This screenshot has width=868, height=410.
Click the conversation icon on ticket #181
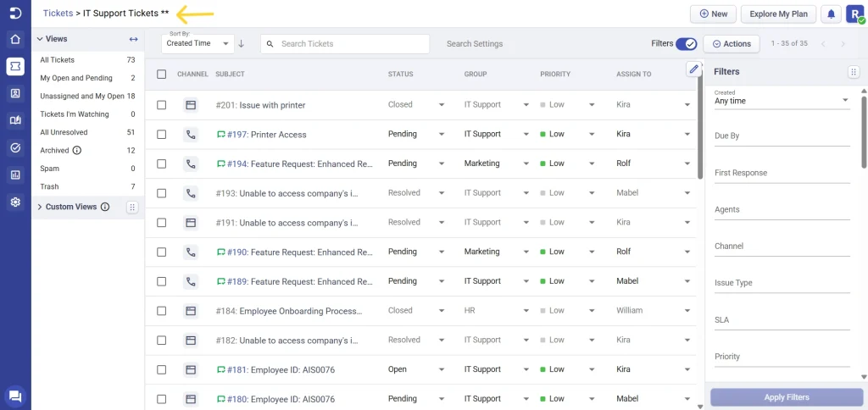(221, 369)
